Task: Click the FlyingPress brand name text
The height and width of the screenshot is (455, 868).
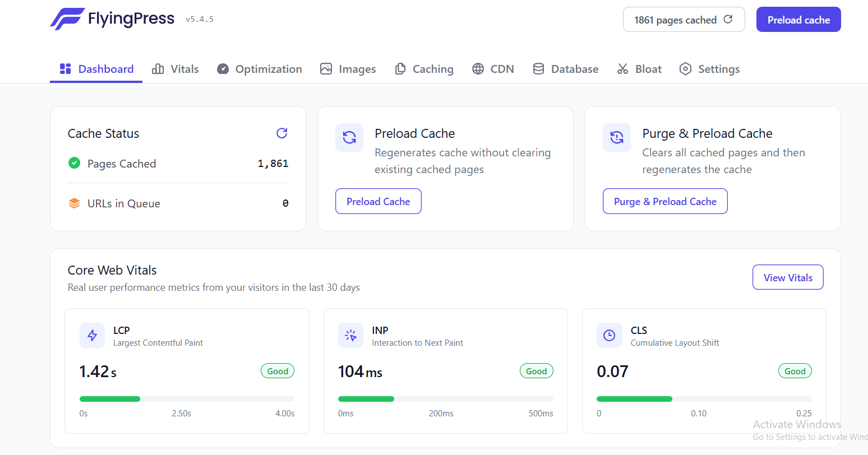Action: click(x=131, y=19)
